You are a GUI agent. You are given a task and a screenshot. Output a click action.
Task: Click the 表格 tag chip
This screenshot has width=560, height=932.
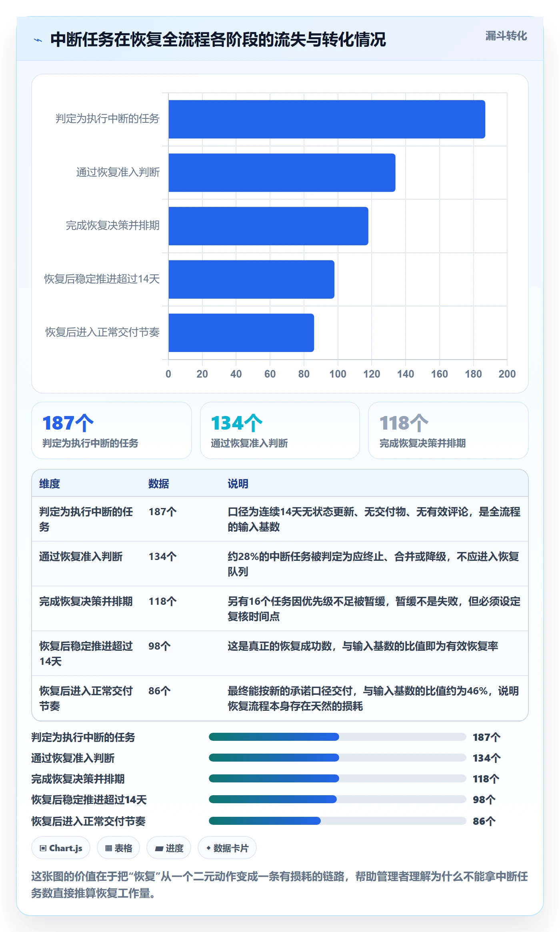pos(118,848)
